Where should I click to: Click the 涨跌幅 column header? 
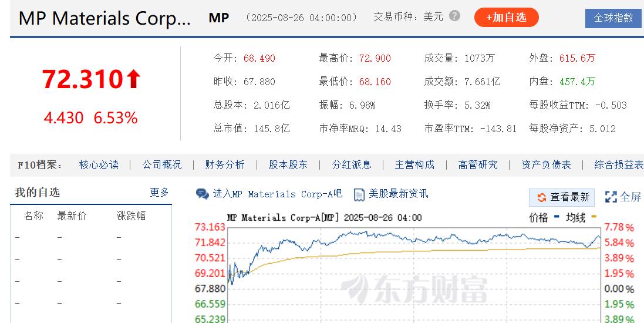coord(131,216)
